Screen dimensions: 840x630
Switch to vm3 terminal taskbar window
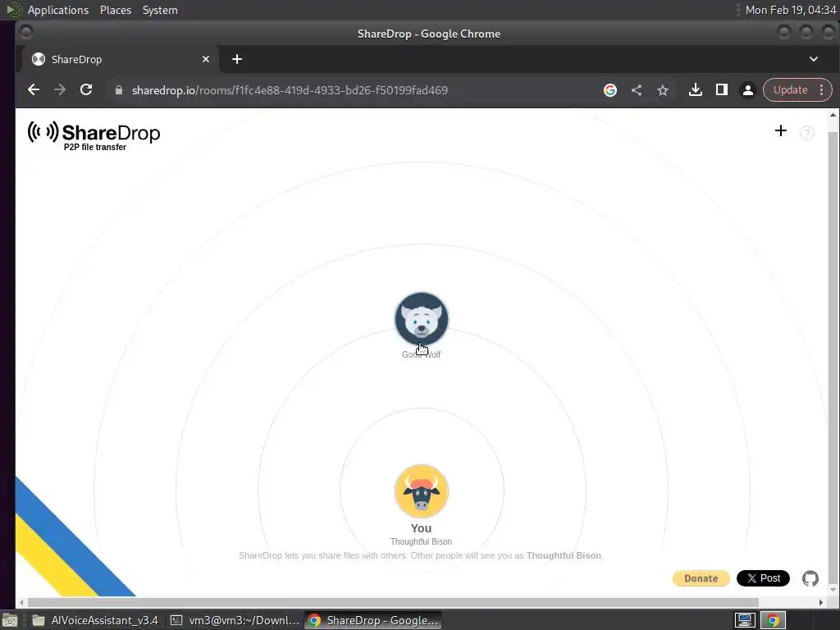pyautogui.click(x=234, y=620)
